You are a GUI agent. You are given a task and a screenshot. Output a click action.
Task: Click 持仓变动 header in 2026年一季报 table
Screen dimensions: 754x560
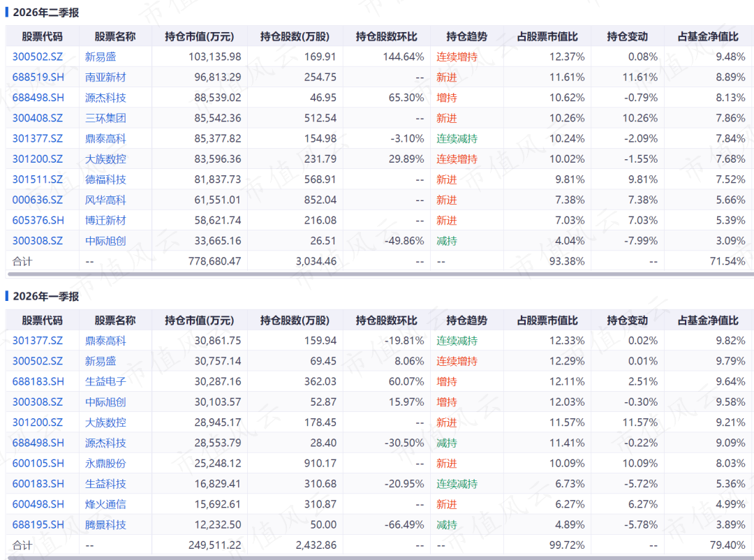coord(627,320)
